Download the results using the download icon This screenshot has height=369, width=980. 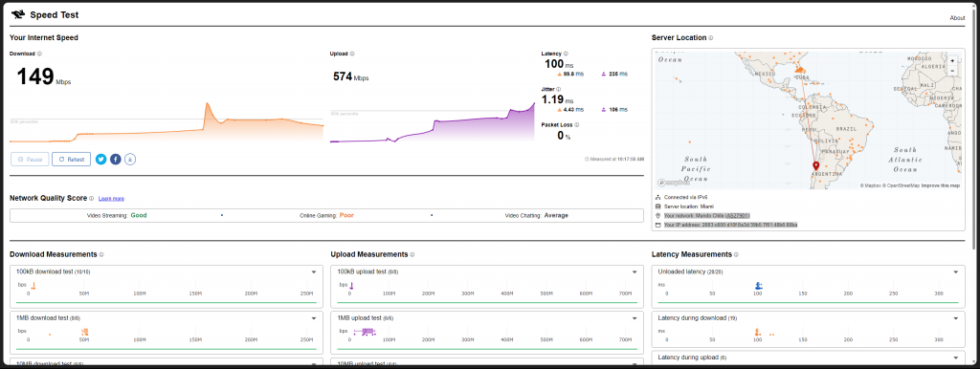[130, 160]
